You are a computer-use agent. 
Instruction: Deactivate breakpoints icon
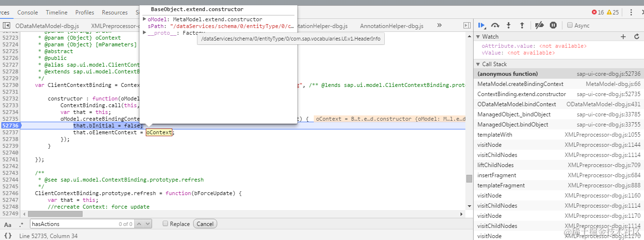point(540,25)
